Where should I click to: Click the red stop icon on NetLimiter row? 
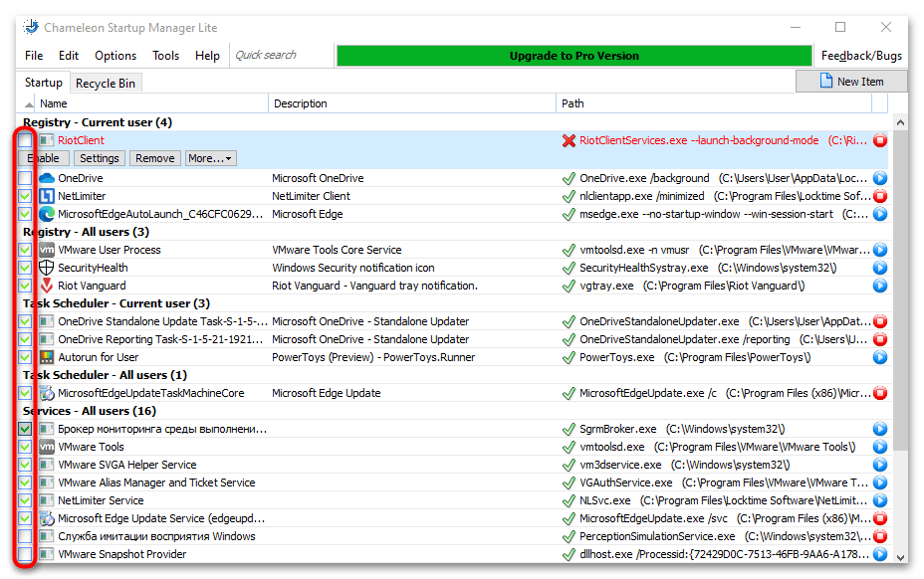(x=879, y=196)
